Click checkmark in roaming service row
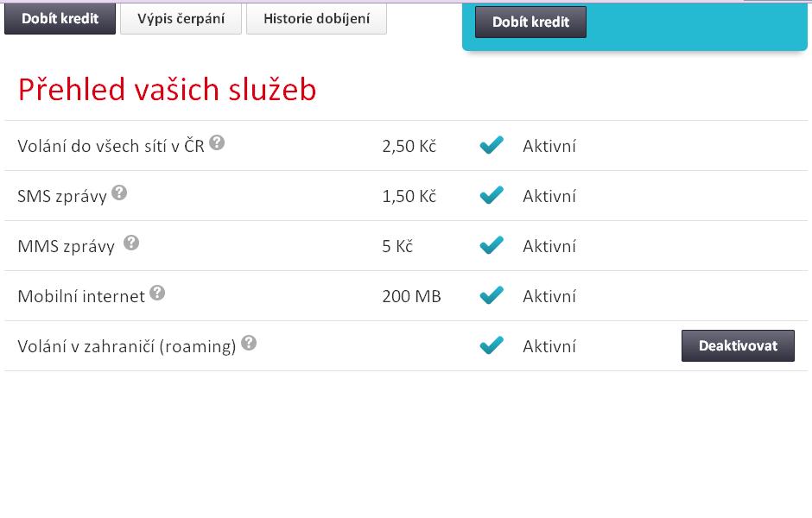 coord(492,346)
